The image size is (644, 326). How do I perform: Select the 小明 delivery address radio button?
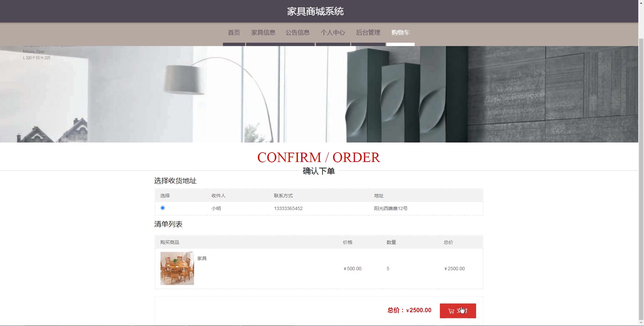163,208
